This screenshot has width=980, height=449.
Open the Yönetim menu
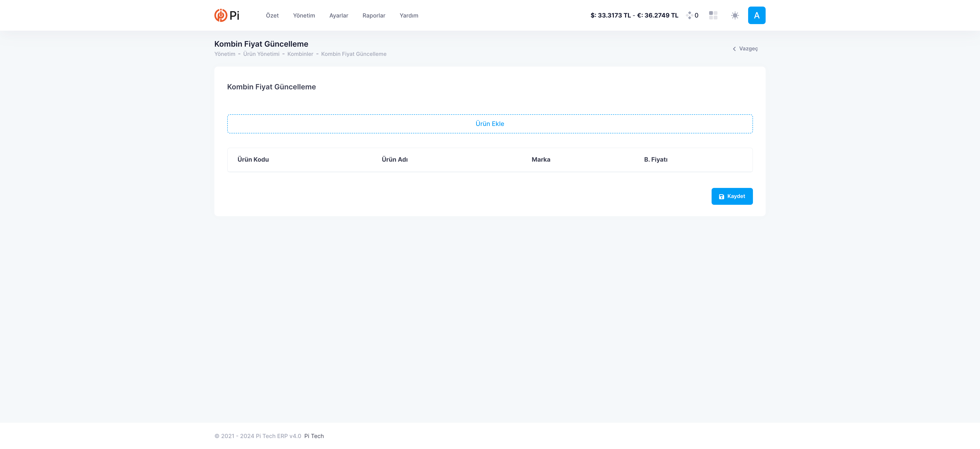click(x=304, y=16)
